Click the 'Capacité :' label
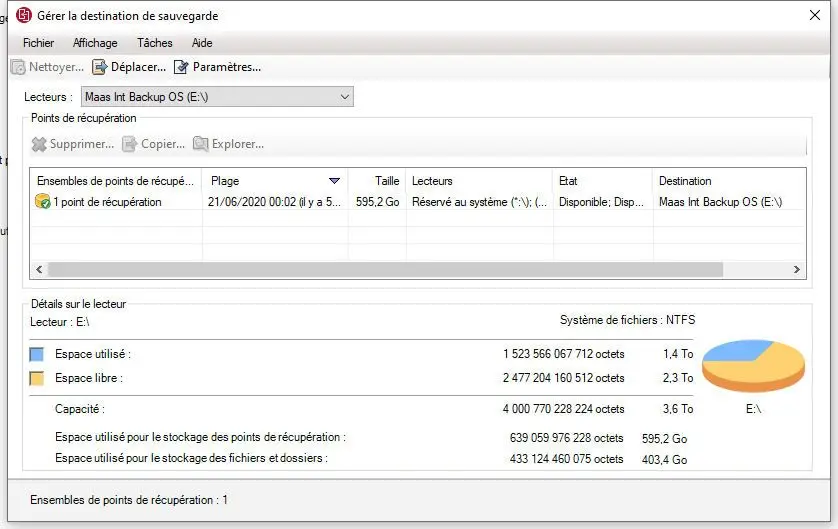Image resolution: width=838 pixels, height=529 pixels. coord(80,409)
